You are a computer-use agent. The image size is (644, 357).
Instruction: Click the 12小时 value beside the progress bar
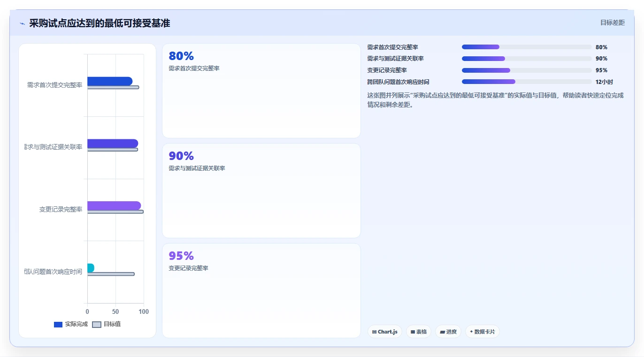pos(604,82)
